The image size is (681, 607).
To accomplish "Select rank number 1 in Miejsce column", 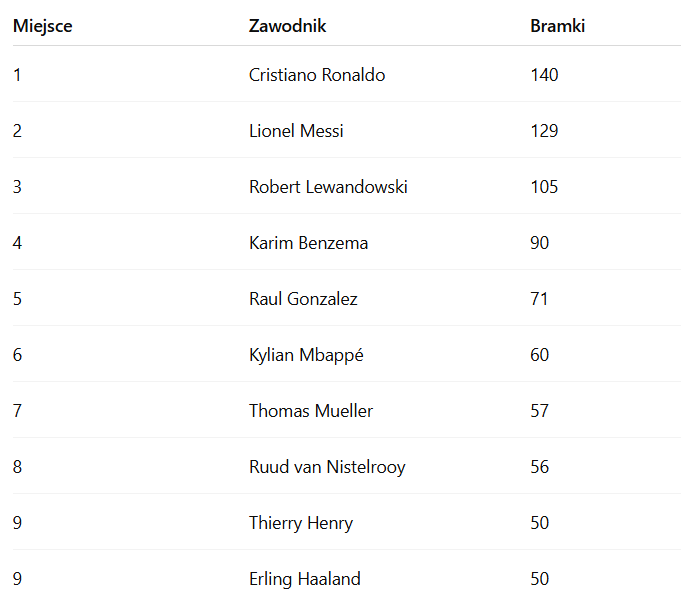I will coord(17,75).
